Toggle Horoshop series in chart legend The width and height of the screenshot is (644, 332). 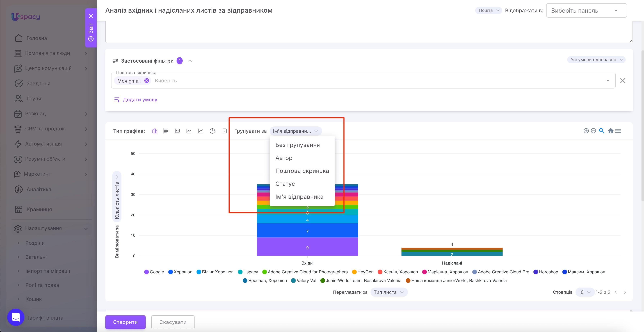click(546, 272)
